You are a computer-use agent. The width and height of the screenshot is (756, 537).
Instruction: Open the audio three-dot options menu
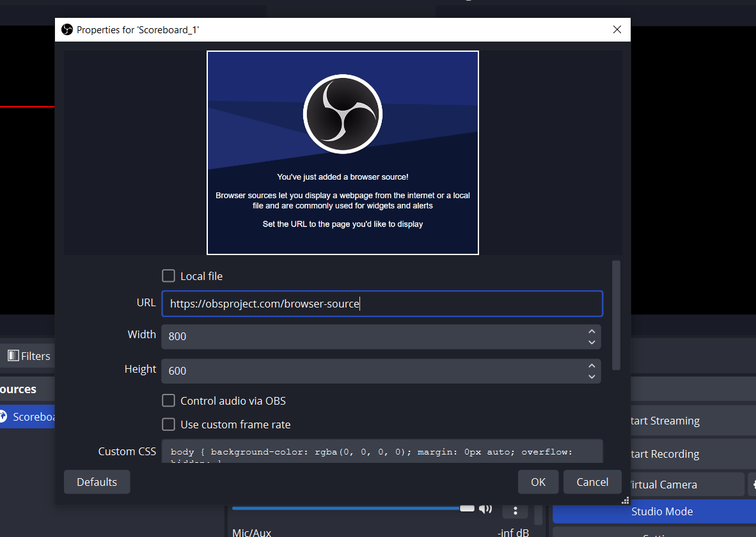point(515,510)
